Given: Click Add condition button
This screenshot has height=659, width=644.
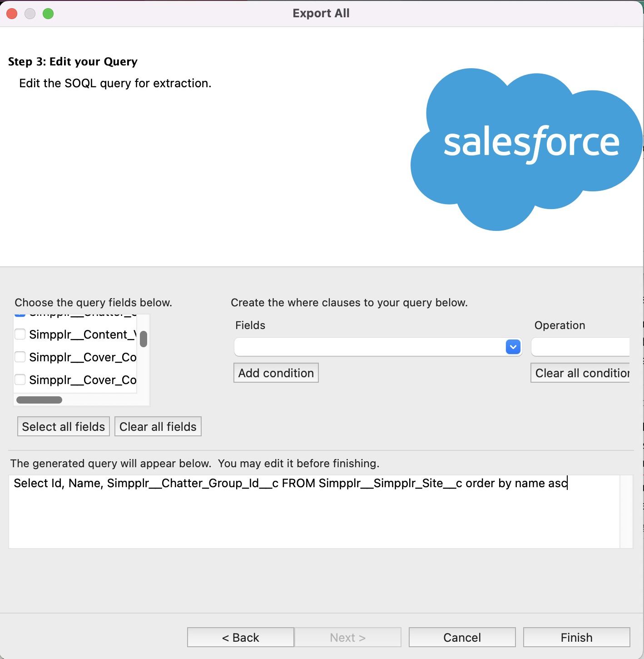Looking at the screenshot, I should tap(276, 373).
